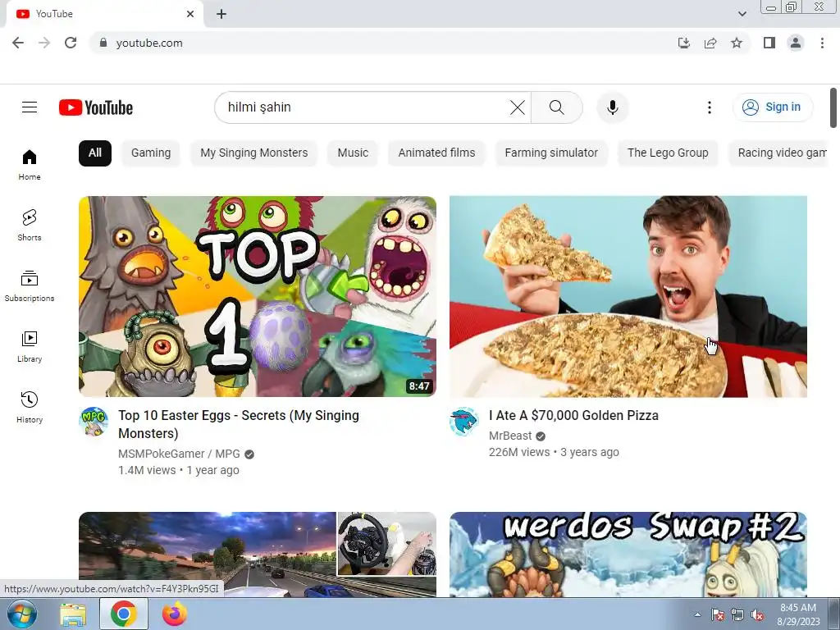
Task: Click the MSMPokeGamer channel avatar
Action: (94, 421)
